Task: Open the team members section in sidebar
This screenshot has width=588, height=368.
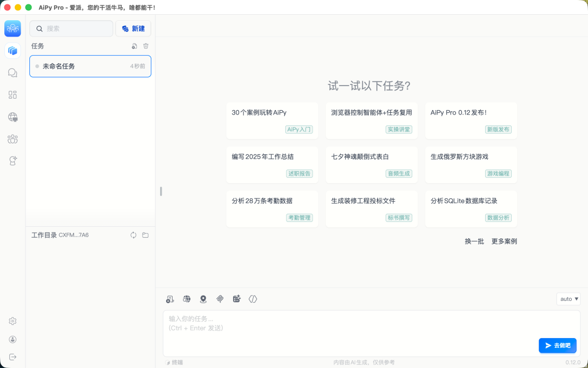Action: [x=13, y=139]
